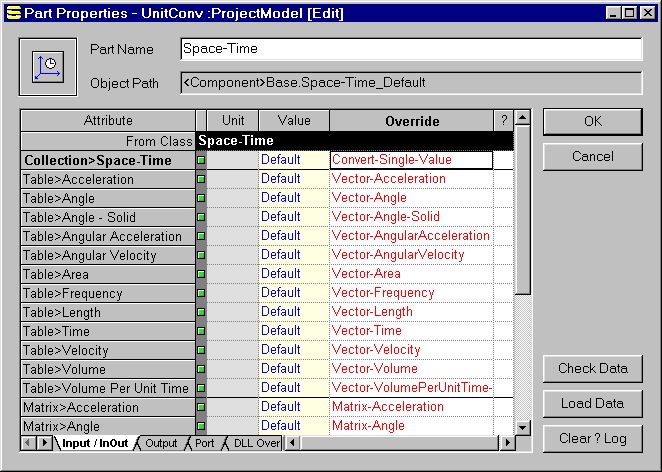Image resolution: width=662 pixels, height=472 pixels.
Task: Click the Cancel button
Action: pos(592,157)
